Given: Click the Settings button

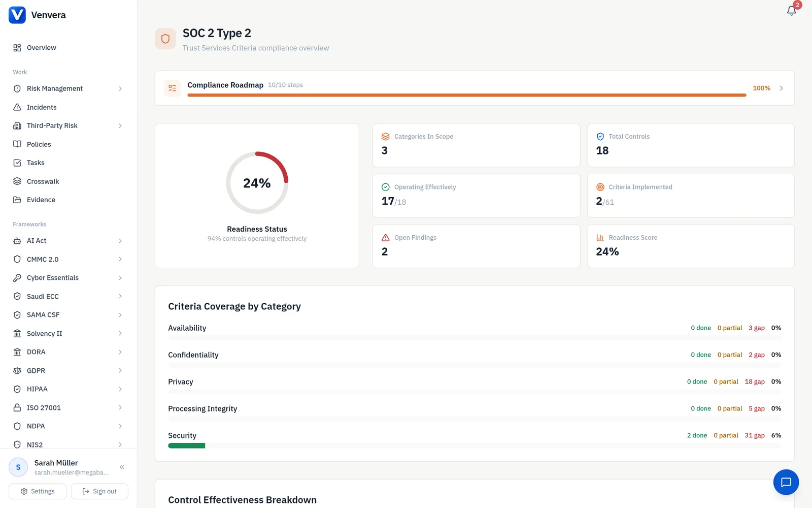Looking at the screenshot, I should tap(38, 491).
